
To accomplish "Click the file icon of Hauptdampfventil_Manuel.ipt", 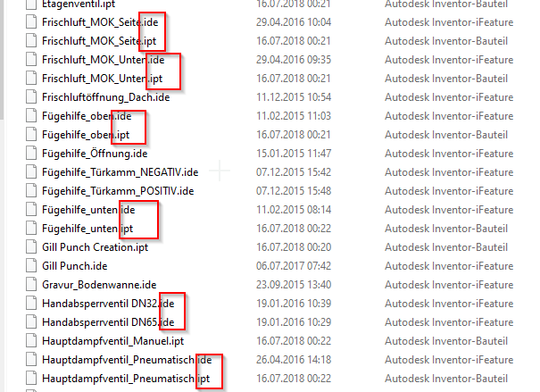I will pyautogui.click(x=31, y=341).
